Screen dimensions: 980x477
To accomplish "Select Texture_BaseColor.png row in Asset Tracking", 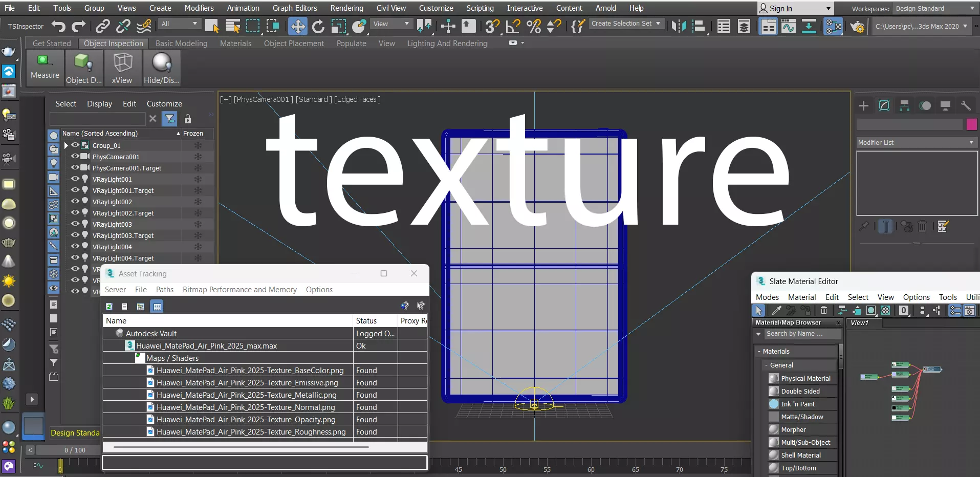I will tap(265, 371).
